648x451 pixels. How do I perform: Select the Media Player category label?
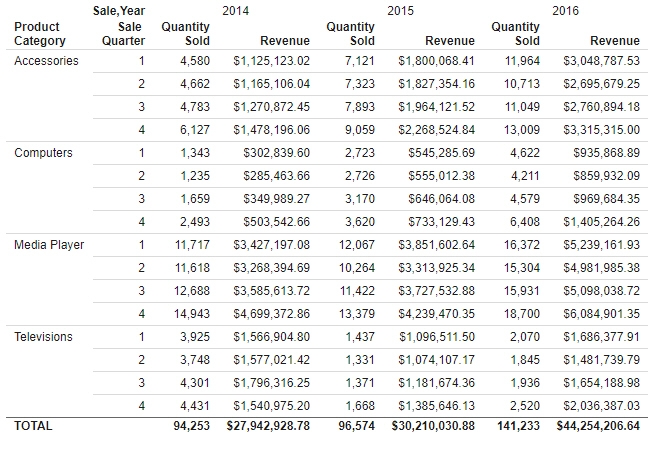click(x=49, y=245)
